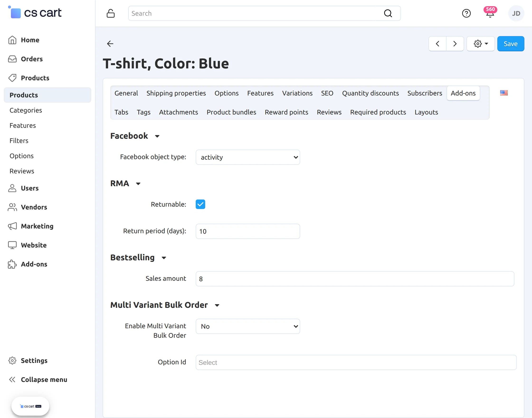Open the Reviews tab
Image resolution: width=532 pixels, height=418 pixels.
click(x=329, y=112)
